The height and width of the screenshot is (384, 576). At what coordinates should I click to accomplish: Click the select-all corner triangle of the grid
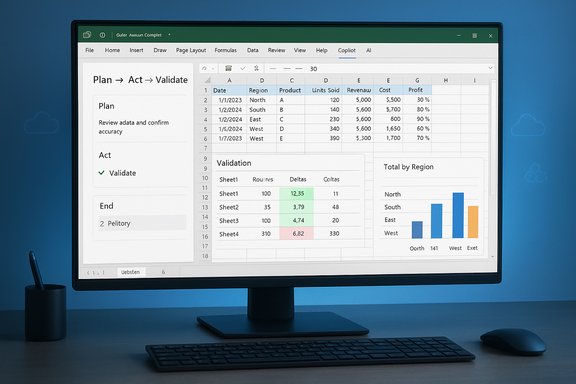207,80
